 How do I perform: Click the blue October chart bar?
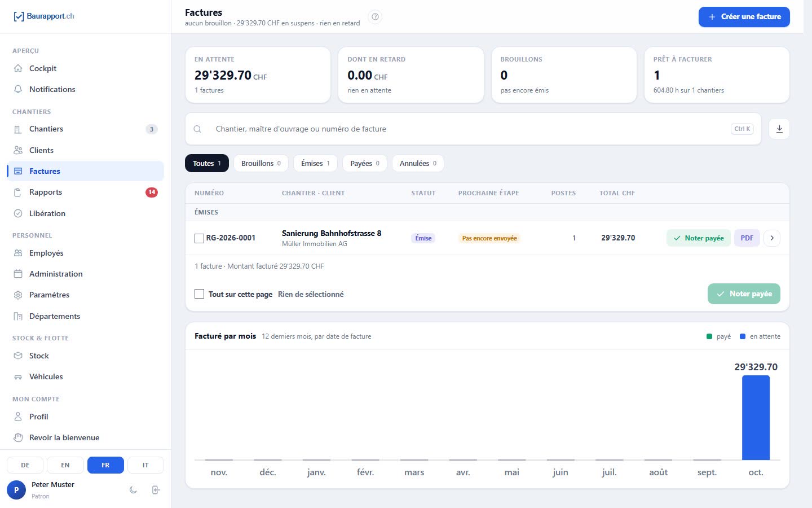756,418
